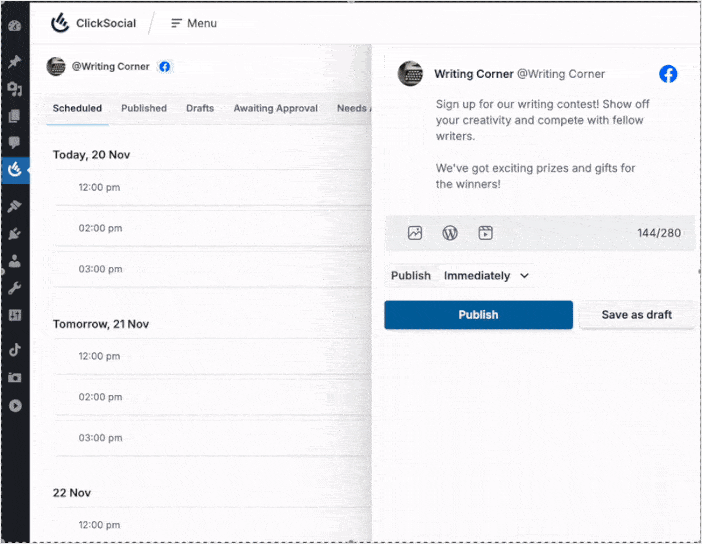
Task: Expand the Immediately publish timing dropdown
Action: [x=486, y=276]
